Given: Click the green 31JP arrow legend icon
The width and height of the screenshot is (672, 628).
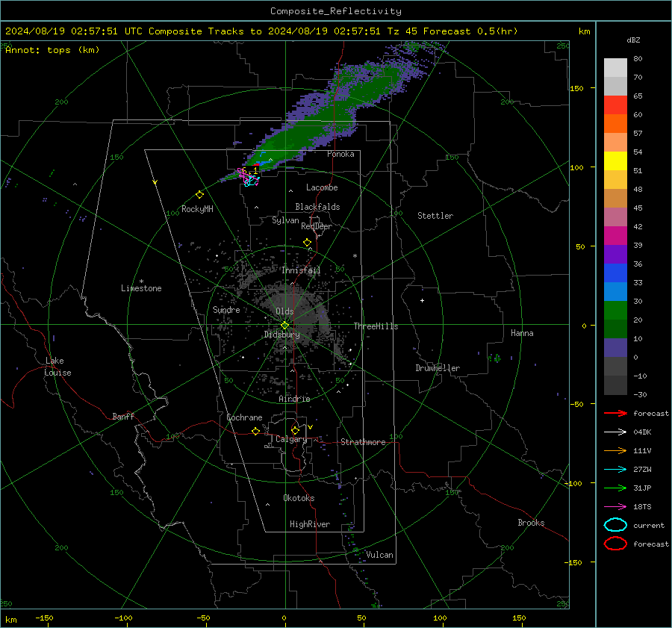Looking at the screenshot, I should 615,488.
